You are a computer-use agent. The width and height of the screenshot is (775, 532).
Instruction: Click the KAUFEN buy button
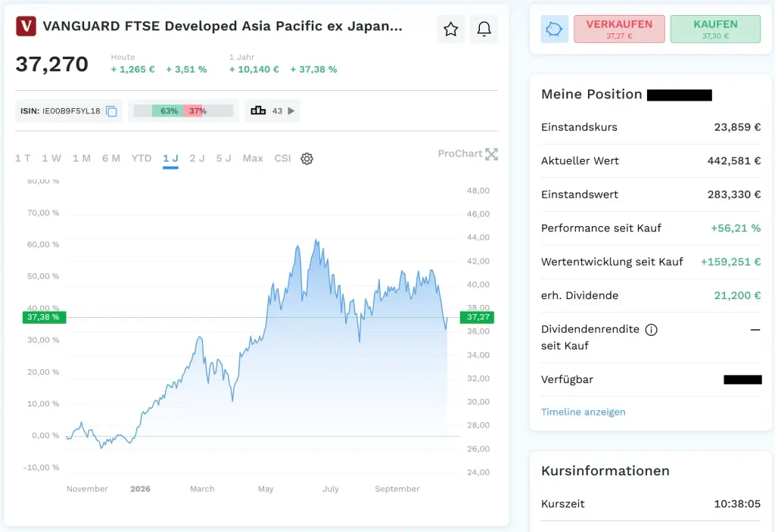coord(715,30)
